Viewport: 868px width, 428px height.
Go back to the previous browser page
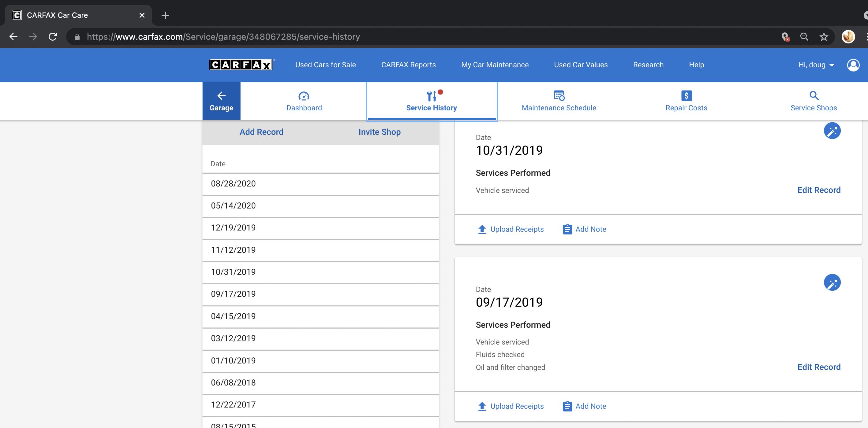(x=13, y=37)
